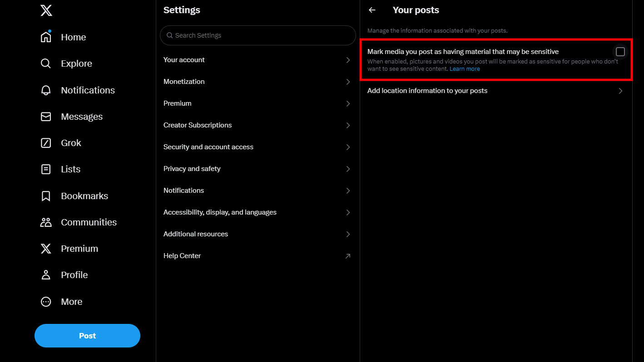The image size is (644, 362).
Task: Open the Privacy and safety chevron
Action: (x=348, y=169)
